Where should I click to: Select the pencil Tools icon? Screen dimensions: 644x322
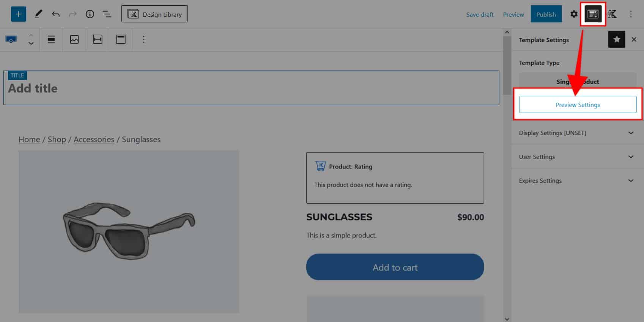[x=38, y=14]
